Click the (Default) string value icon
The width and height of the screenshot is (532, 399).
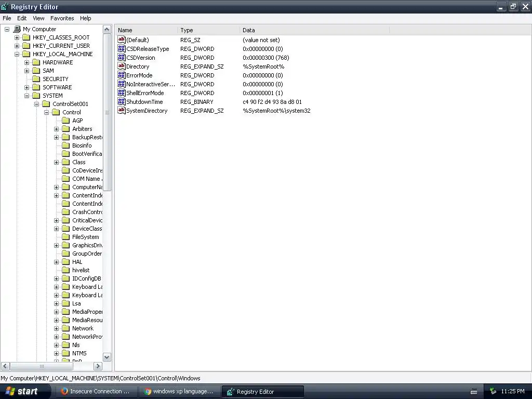pyautogui.click(x=122, y=39)
